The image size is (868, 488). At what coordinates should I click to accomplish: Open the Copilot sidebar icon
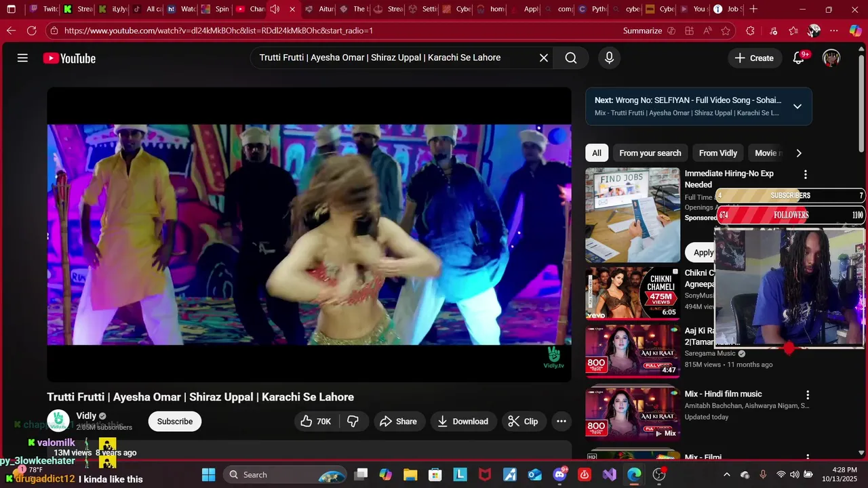[x=855, y=30]
